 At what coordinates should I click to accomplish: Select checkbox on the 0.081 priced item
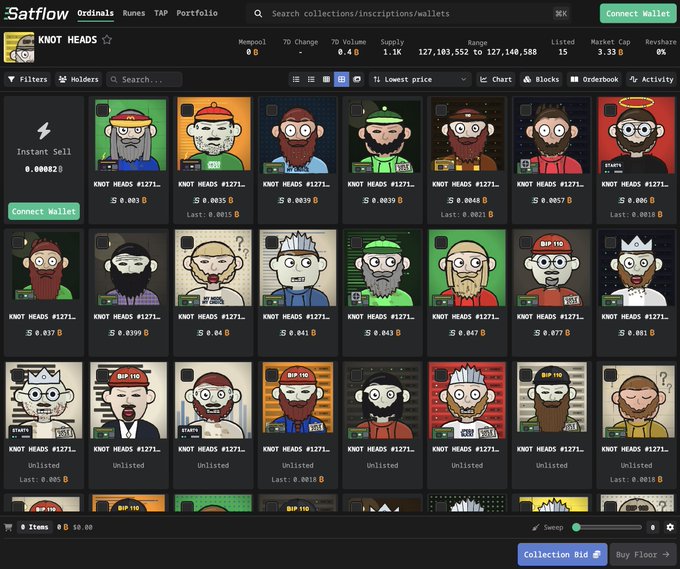coord(610,242)
